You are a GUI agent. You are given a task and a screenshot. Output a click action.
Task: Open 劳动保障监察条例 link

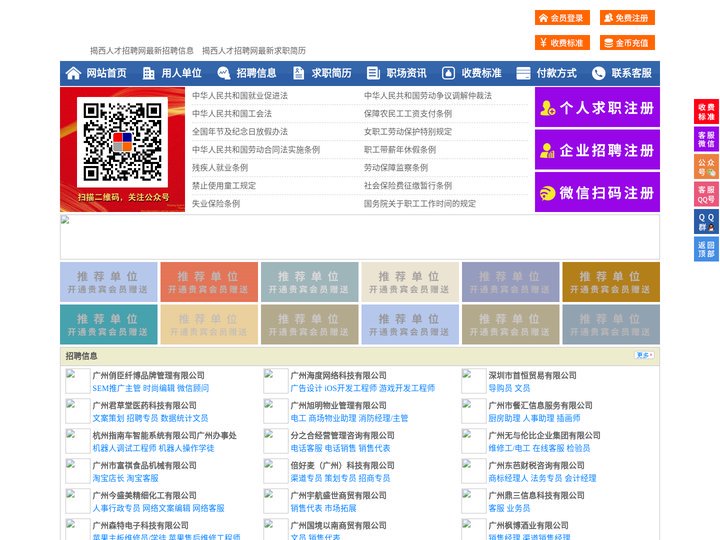coord(396,168)
